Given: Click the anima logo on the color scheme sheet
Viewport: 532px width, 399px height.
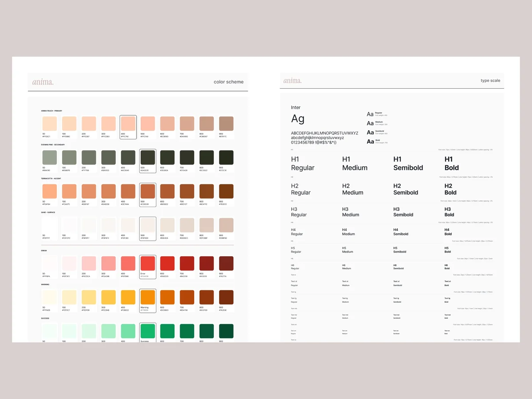Looking at the screenshot, I should tap(43, 82).
